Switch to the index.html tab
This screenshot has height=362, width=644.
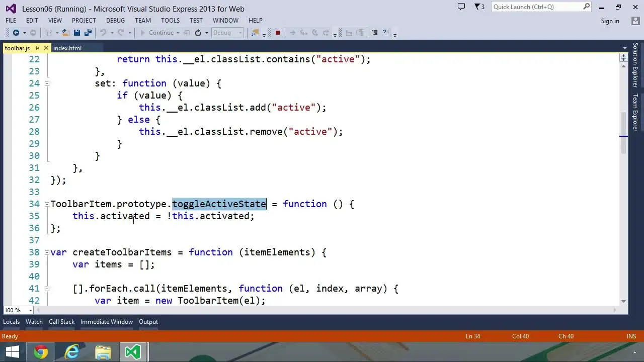pos(67,48)
